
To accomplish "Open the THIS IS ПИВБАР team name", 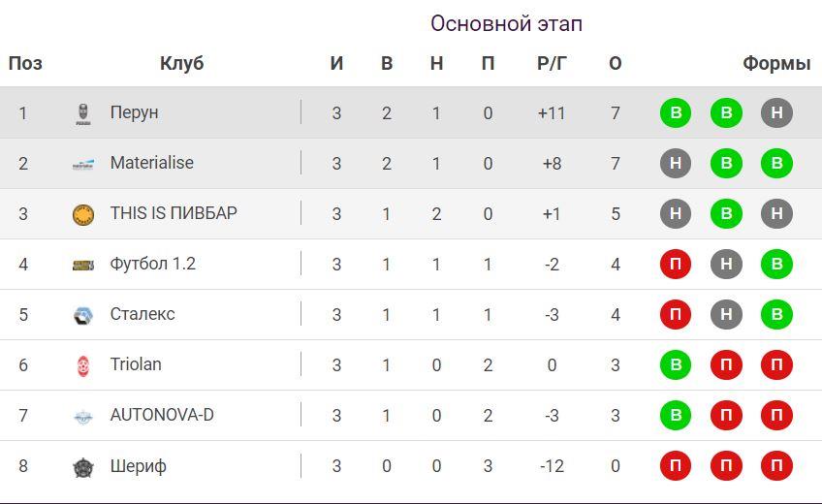I will point(174,213).
